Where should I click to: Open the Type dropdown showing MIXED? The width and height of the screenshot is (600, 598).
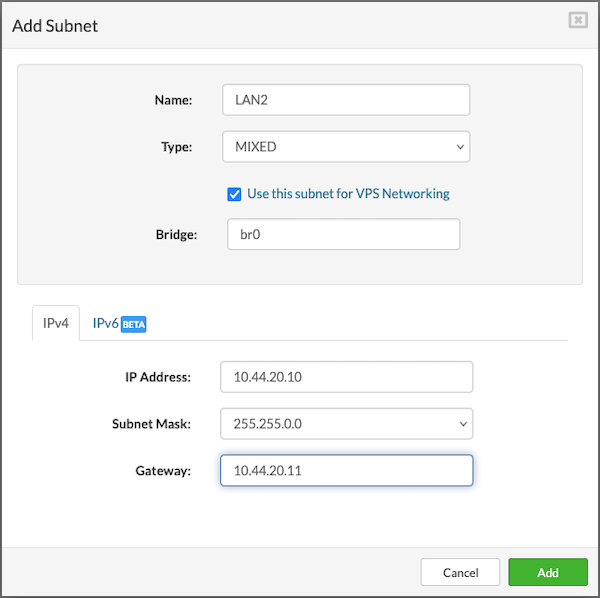tap(345, 147)
